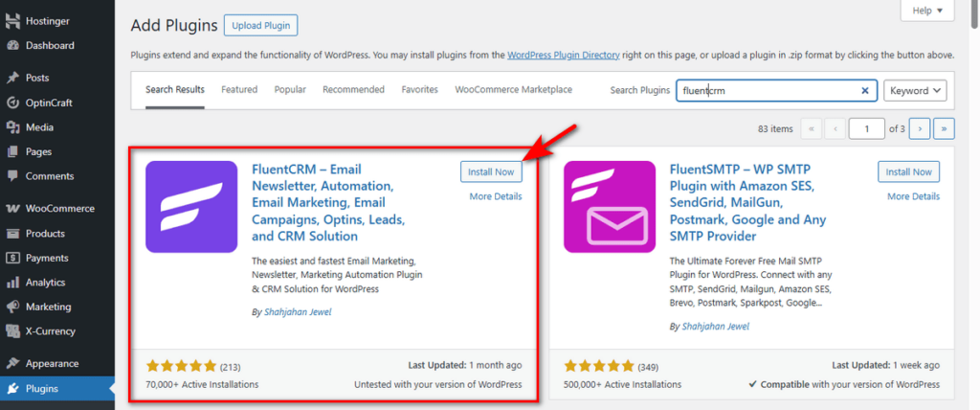The height and width of the screenshot is (410, 980).
Task: Click the Appearance paintbrush icon
Action: click(12, 364)
